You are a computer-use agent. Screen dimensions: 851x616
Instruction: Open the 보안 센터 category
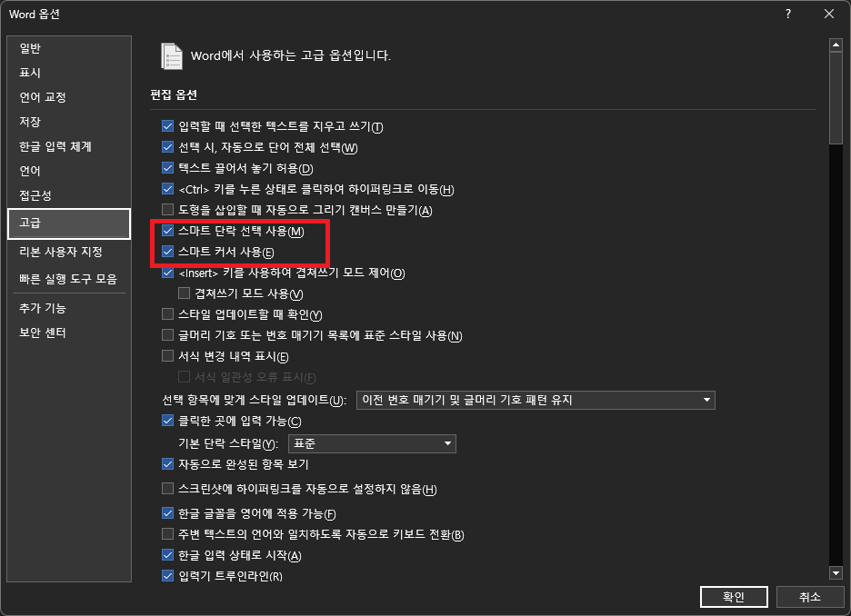69,333
